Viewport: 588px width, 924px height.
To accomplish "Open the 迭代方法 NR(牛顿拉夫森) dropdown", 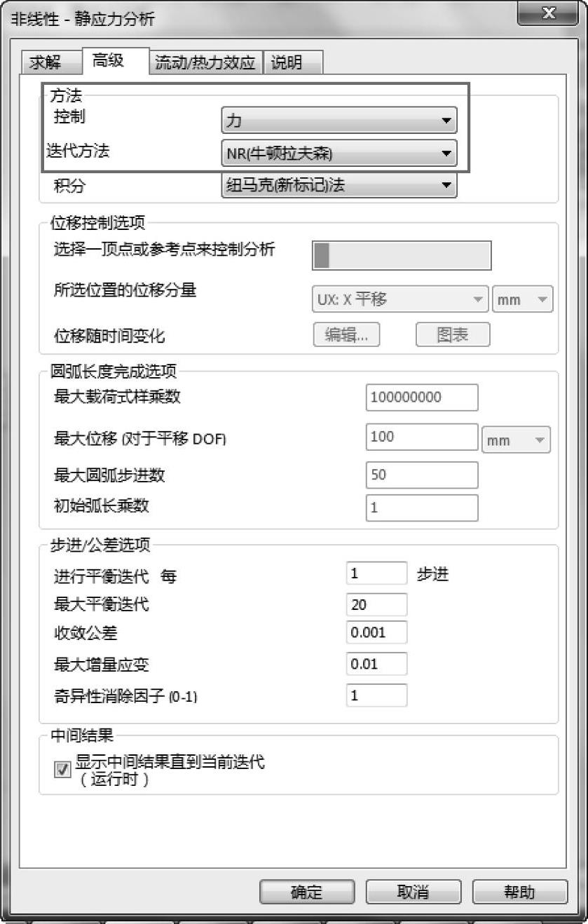I will point(339,153).
